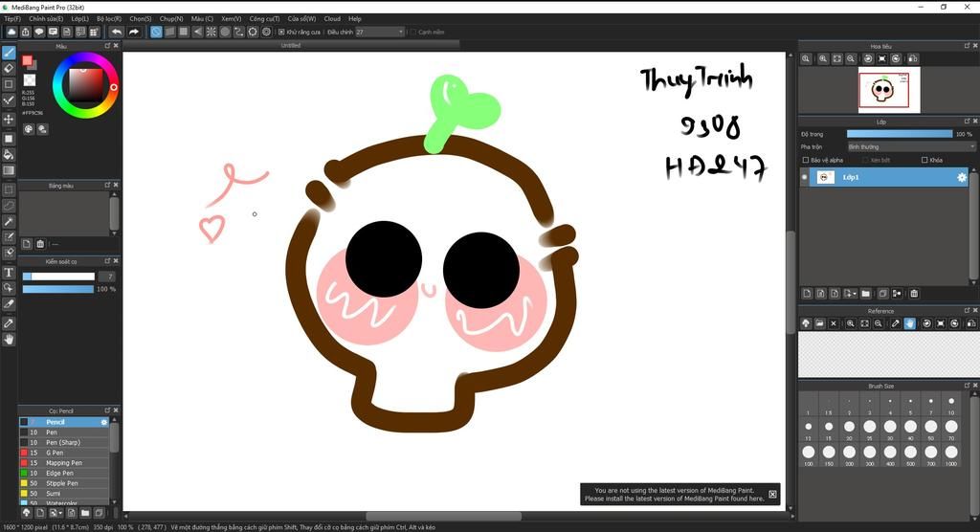Hide the Lớp1 layer visibility
Screen dimensions: 980x532
point(804,178)
